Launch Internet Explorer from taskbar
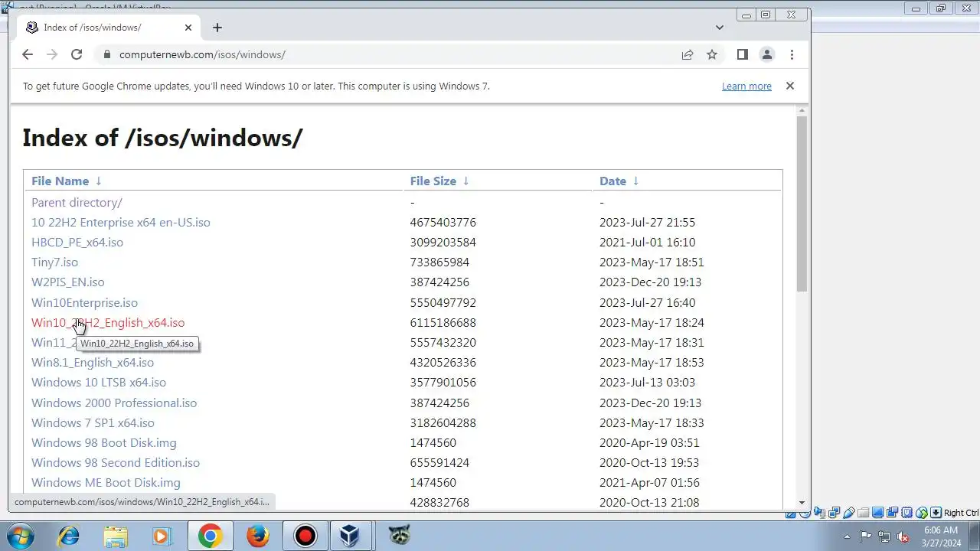This screenshot has height=551, width=980. coord(69,536)
